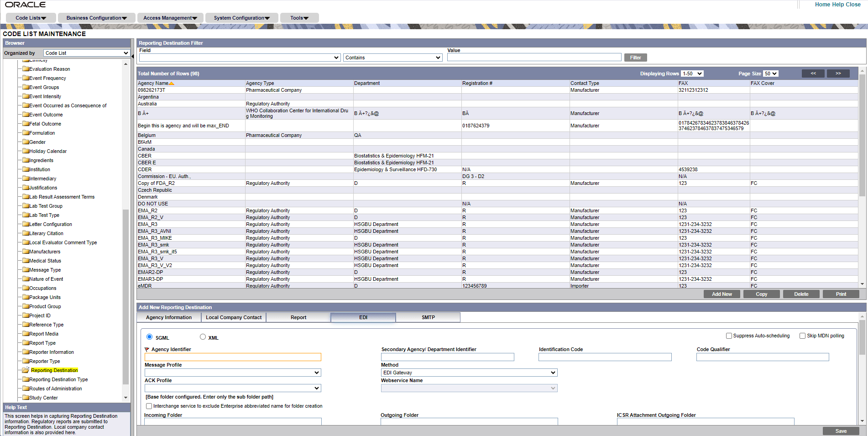Click the Print button
The height and width of the screenshot is (436, 868).
[841, 294]
